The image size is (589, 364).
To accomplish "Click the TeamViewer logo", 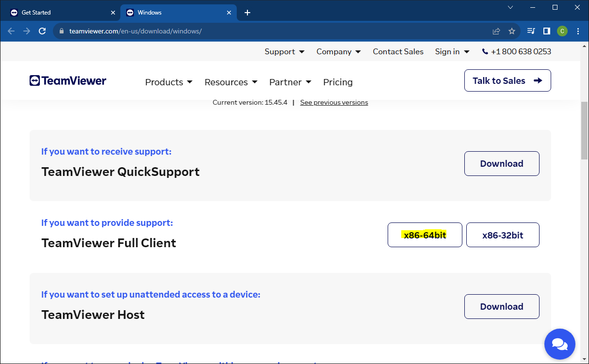I will [67, 80].
